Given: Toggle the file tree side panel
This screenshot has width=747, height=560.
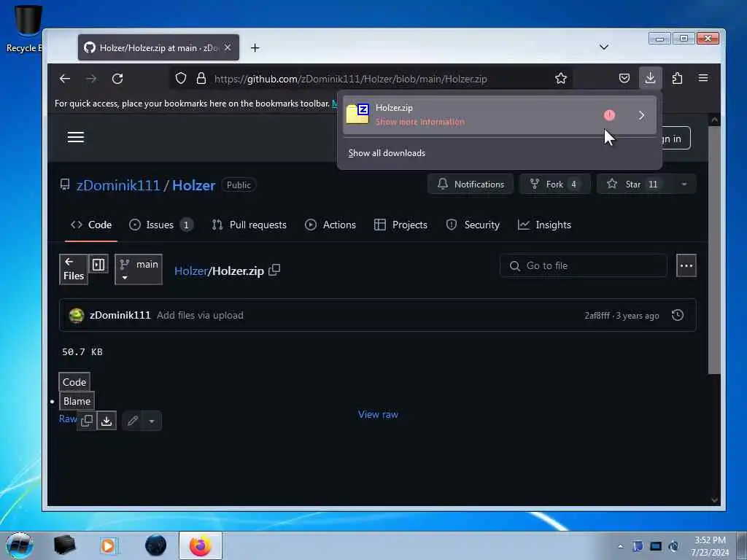Looking at the screenshot, I should [x=98, y=264].
